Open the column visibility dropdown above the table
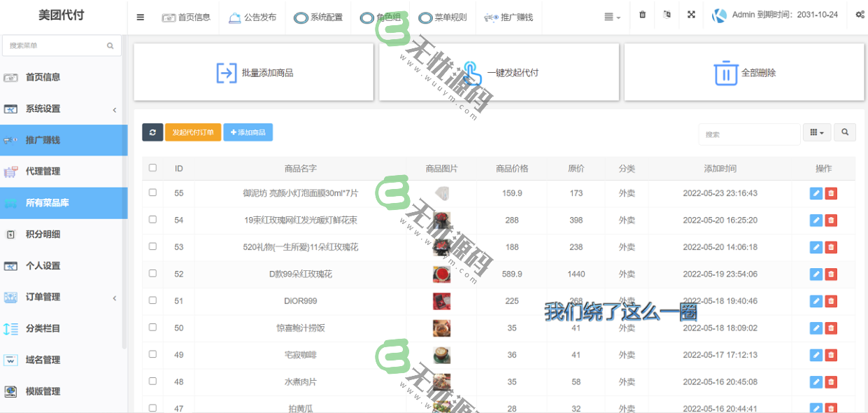The width and height of the screenshot is (868, 413). [x=816, y=132]
